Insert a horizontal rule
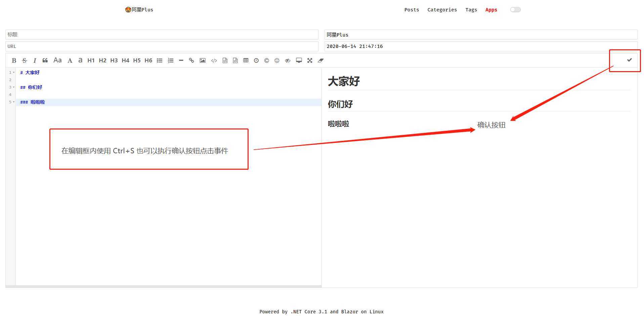Screen dimensions: 644x316 (x=181, y=60)
